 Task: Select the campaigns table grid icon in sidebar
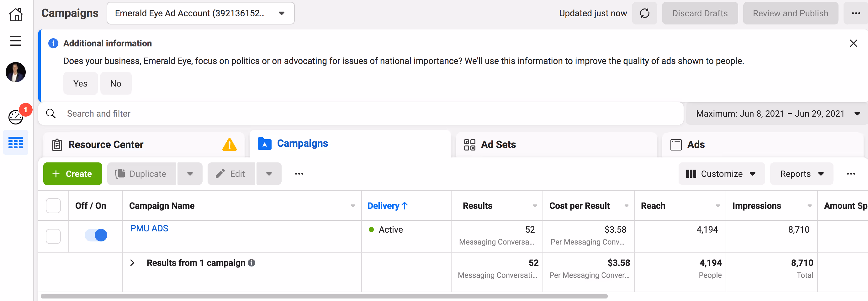[x=15, y=143]
